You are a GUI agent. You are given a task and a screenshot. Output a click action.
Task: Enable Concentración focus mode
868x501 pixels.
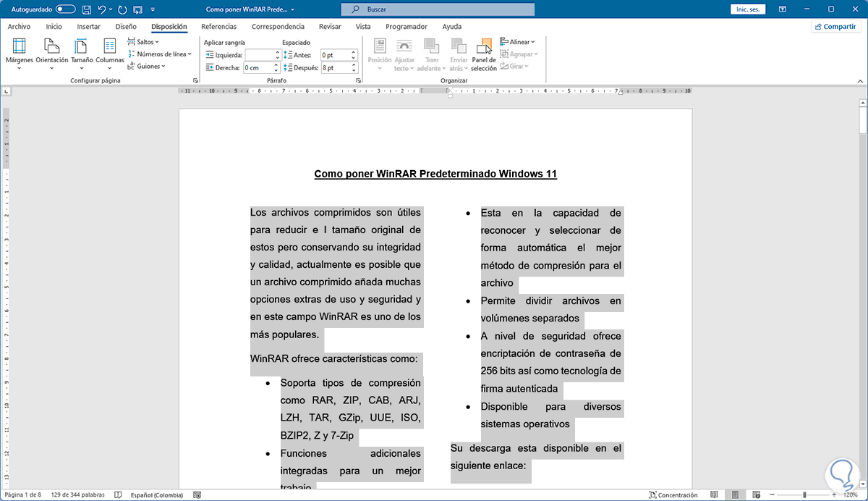(673, 495)
